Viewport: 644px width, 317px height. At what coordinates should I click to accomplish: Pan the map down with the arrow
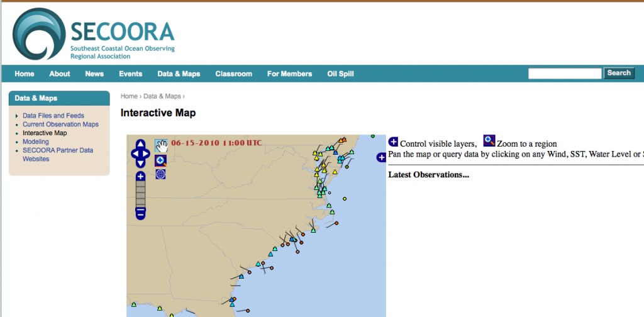tap(140, 164)
